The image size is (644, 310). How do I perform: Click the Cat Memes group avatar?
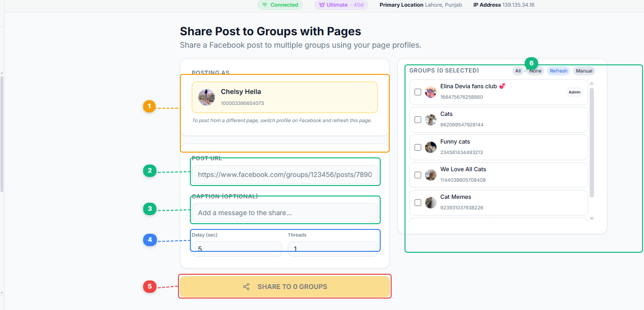pyautogui.click(x=431, y=203)
